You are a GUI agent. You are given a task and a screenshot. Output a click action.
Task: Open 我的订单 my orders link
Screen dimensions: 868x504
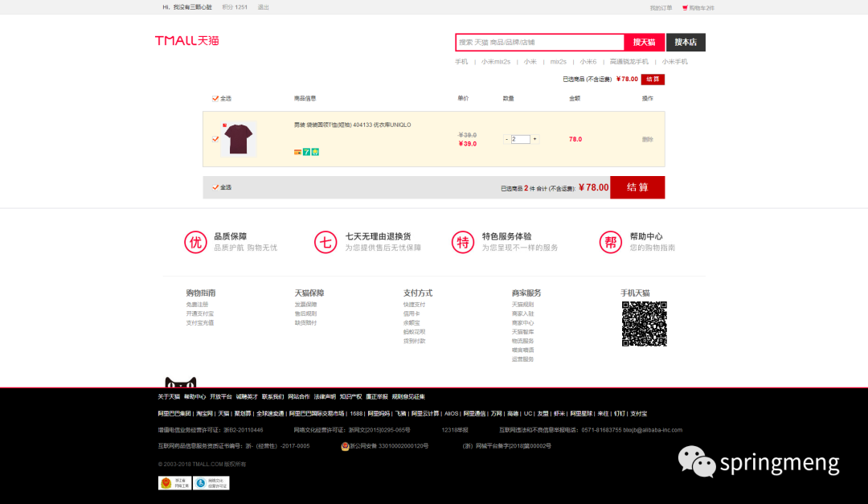661,8
